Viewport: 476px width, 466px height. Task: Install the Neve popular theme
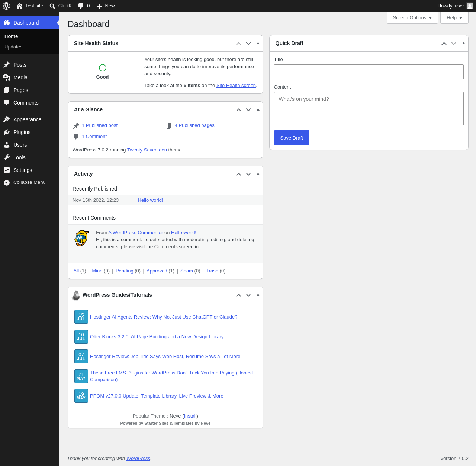[190, 416]
